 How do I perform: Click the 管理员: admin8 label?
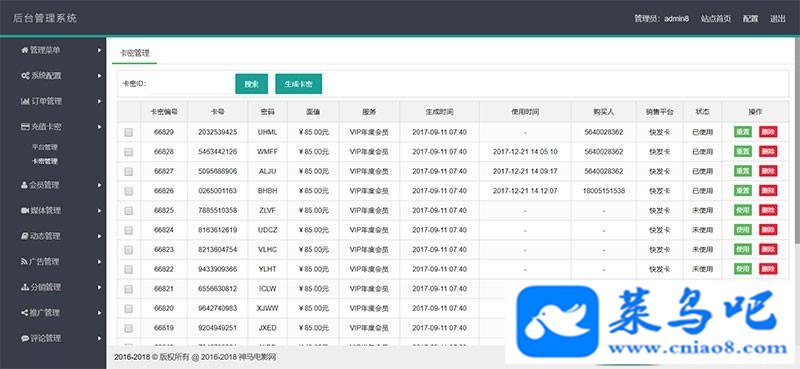pos(661,19)
